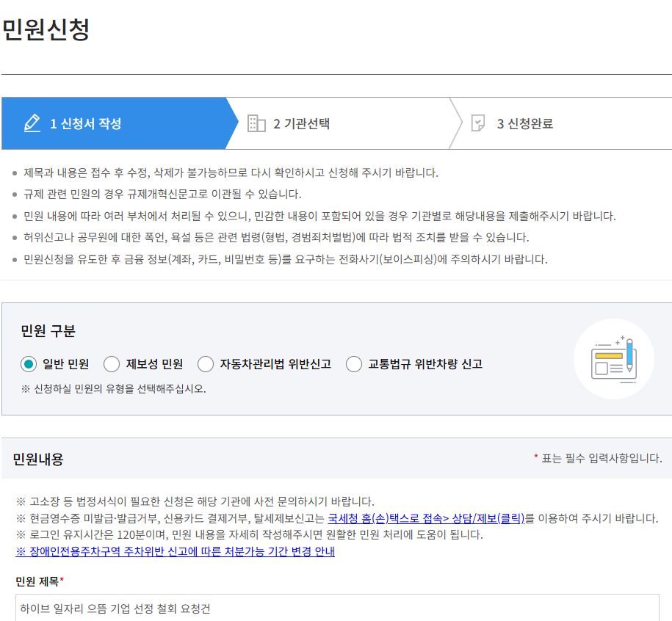Pick the 교통법규 위반차량 신고 option
The width and height of the screenshot is (672, 621).
pyautogui.click(x=354, y=363)
